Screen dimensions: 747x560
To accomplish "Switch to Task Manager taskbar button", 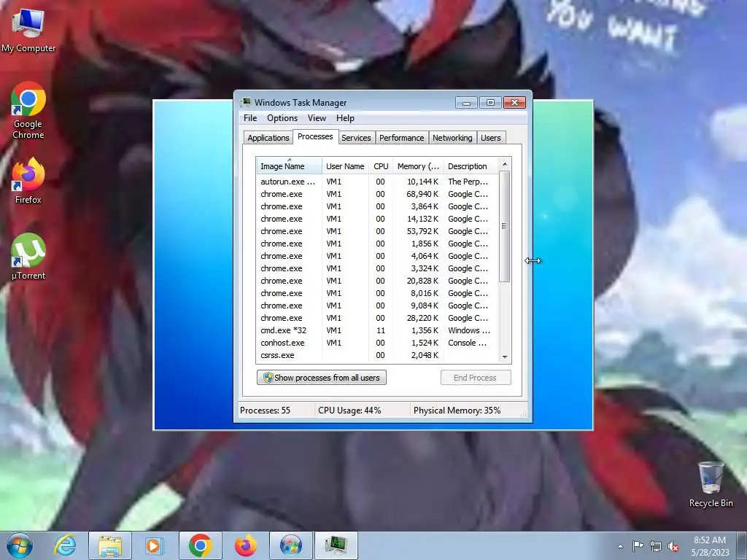I will tap(336, 545).
